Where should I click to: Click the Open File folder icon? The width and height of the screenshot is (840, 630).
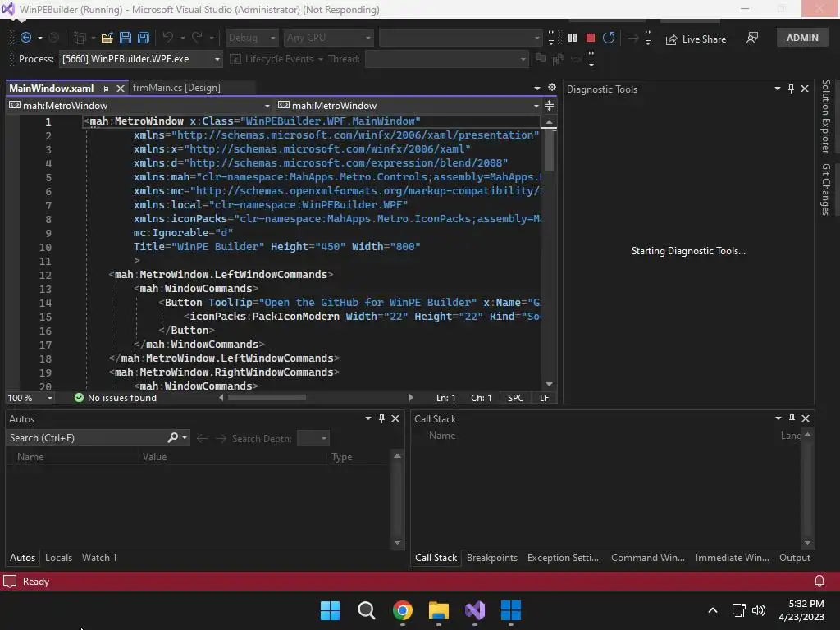(x=107, y=38)
